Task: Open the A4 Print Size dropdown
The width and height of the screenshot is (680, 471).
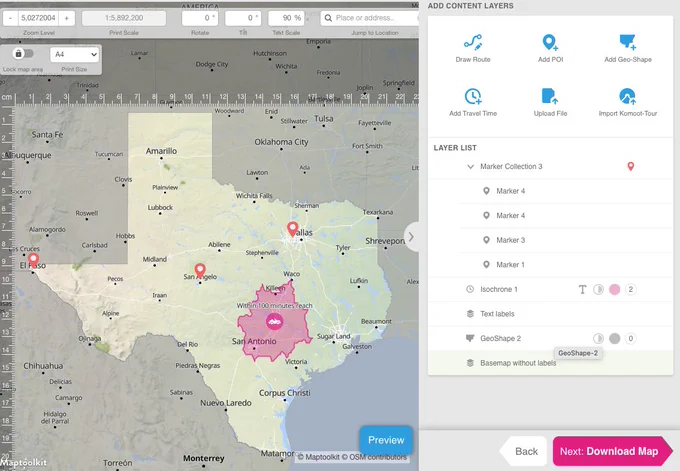Action: click(x=74, y=55)
